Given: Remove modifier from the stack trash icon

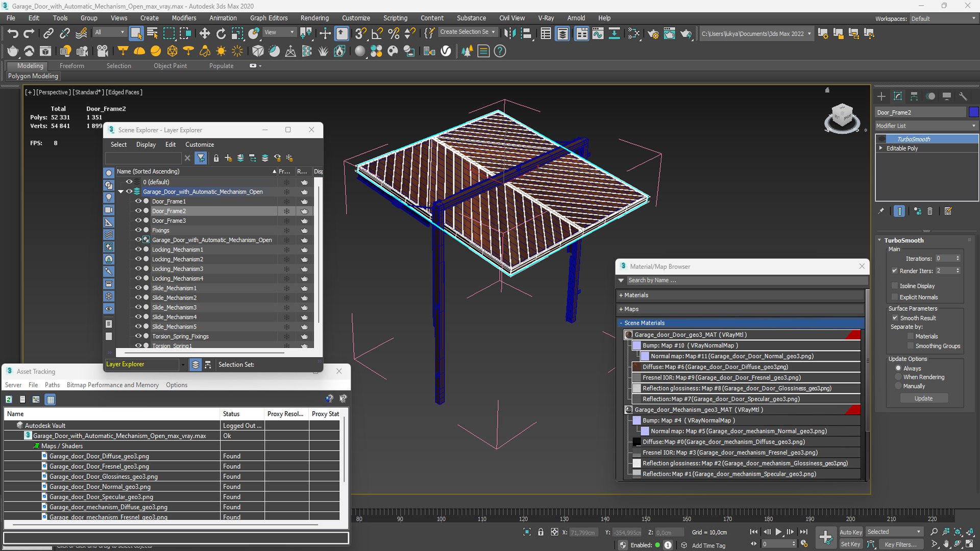Looking at the screenshot, I should [x=930, y=211].
